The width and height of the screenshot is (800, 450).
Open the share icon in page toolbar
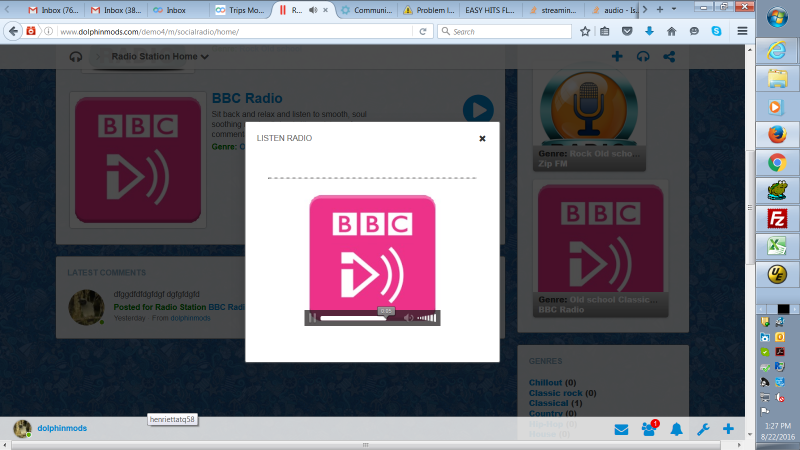pyautogui.click(x=669, y=56)
